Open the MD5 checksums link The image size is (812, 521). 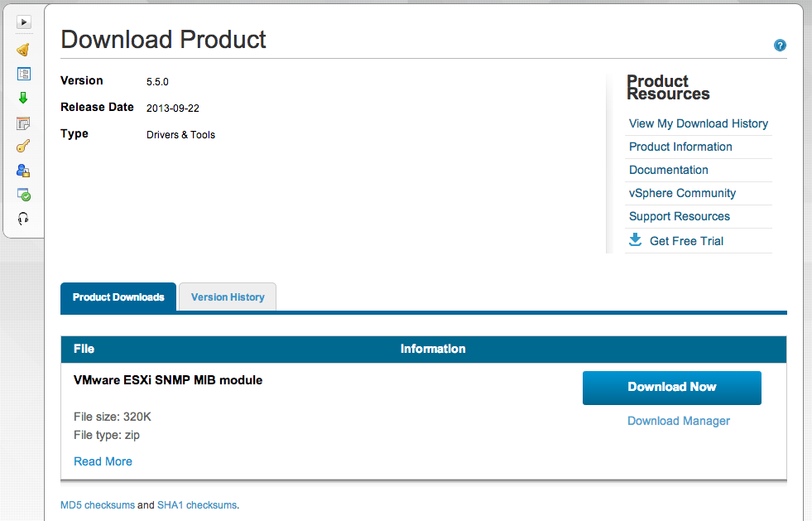click(x=98, y=505)
